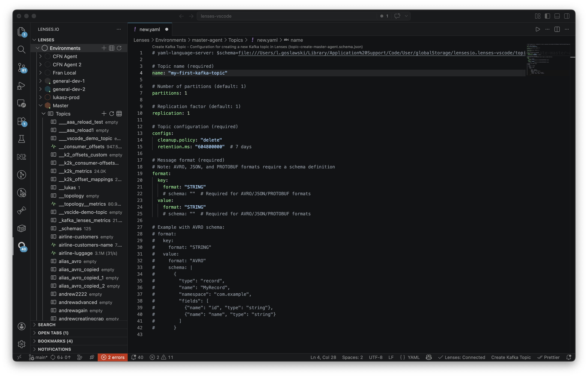Open the Search view in activity bar
This screenshot has width=588, height=377.
[x=22, y=49]
